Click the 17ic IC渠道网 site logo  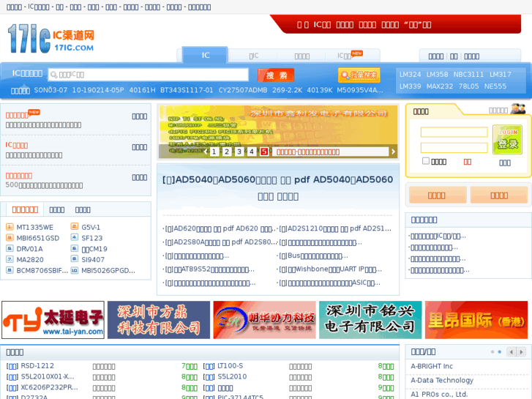pyautogui.click(x=51, y=38)
